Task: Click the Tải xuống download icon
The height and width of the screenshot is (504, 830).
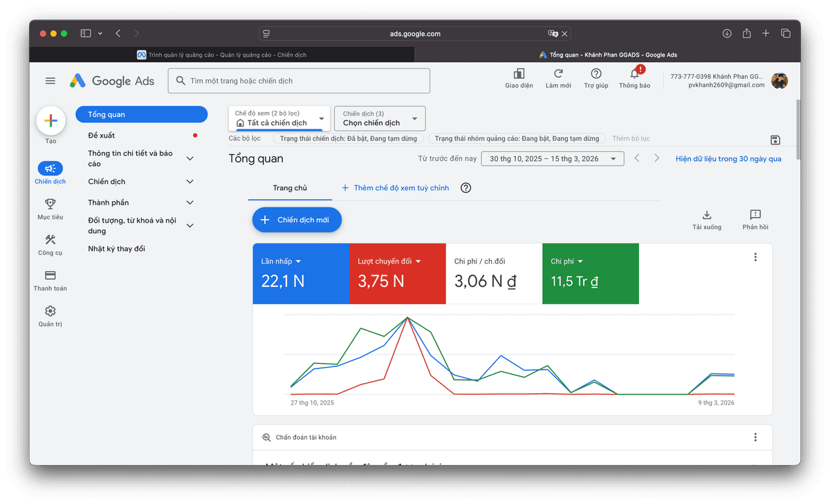Action: (706, 216)
